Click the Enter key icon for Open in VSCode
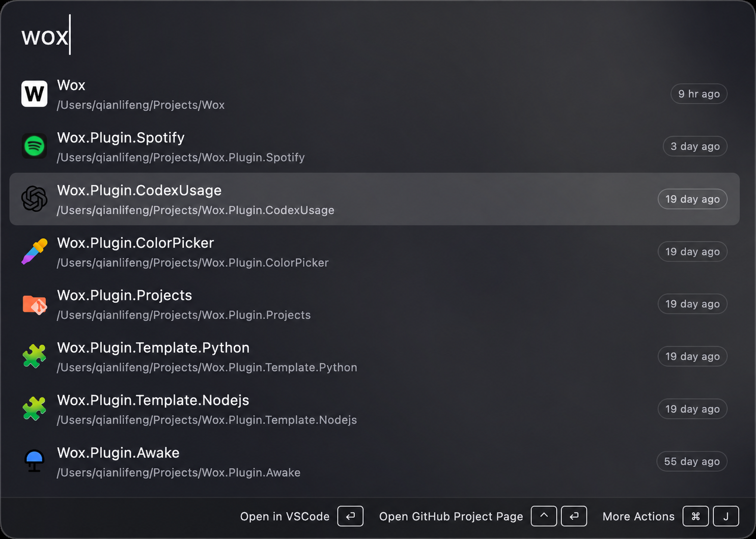The height and width of the screenshot is (539, 756). [x=350, y=516]
